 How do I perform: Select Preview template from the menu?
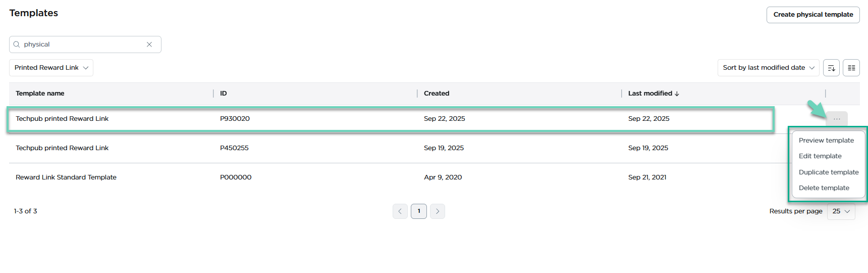click(x=826, y=141)
